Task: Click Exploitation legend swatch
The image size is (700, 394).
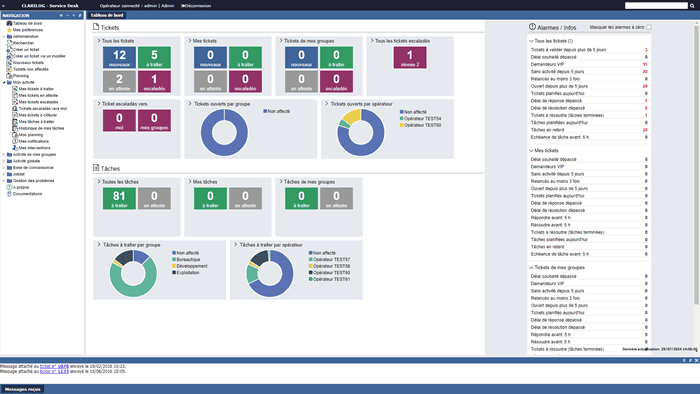Action: click(x=174, y=273)
